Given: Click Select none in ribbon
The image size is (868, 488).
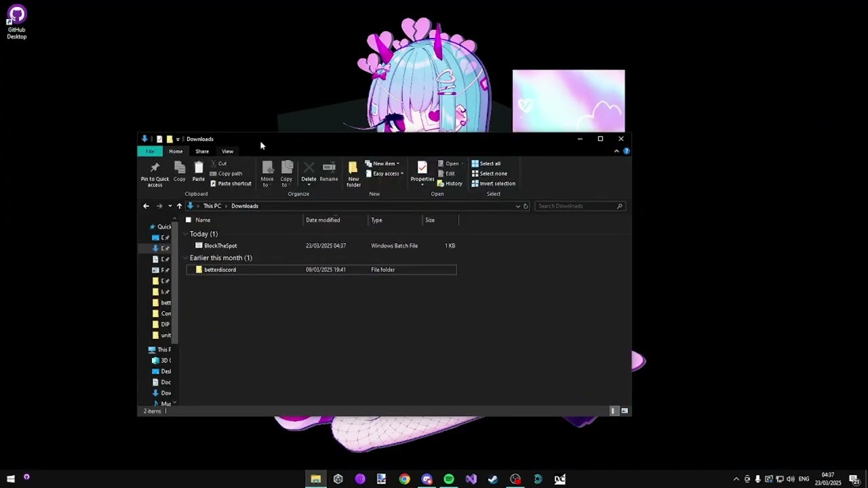Looking at the screenshot, I should pyautogui.click(x=489, y=174).
